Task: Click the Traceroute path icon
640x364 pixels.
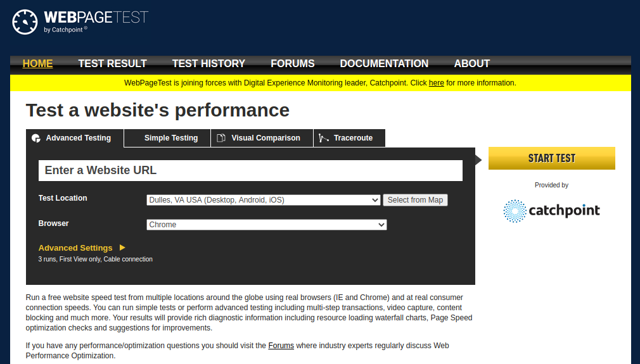Action: pyautogui.click(x=323, y=138)
